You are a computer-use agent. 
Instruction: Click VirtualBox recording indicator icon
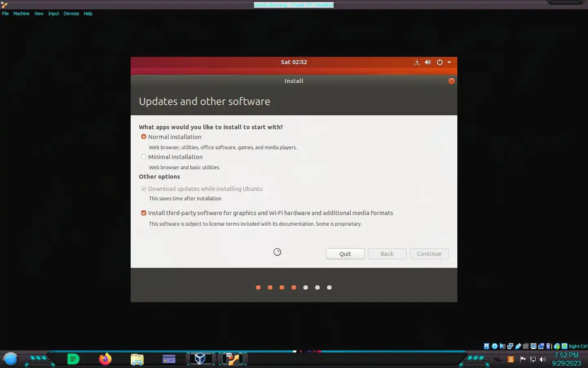pyautogui.click(x=541, y=346)
